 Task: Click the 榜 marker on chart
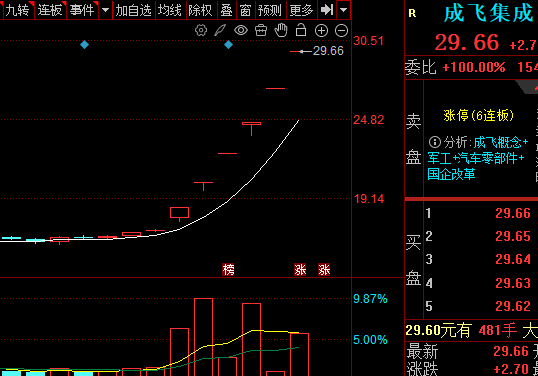point(228,270)
